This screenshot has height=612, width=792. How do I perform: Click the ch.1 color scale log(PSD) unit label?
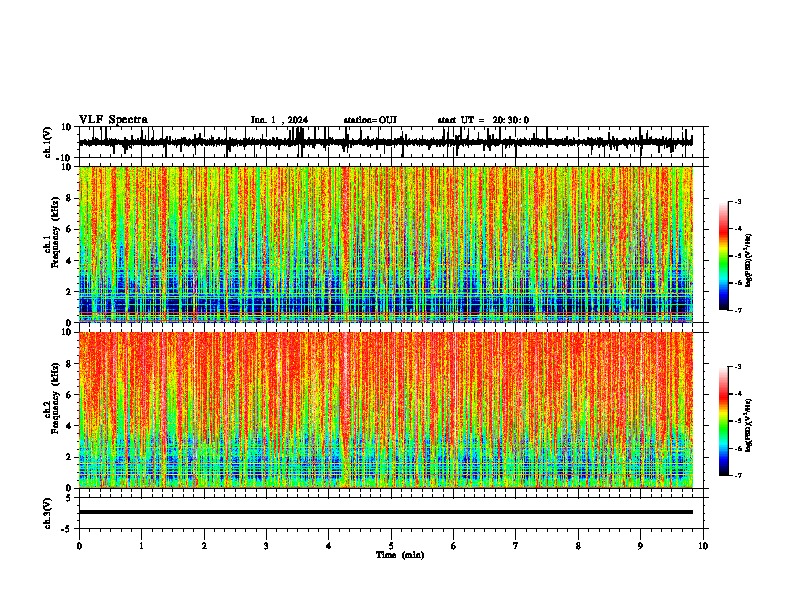click(x=749, y=260)
